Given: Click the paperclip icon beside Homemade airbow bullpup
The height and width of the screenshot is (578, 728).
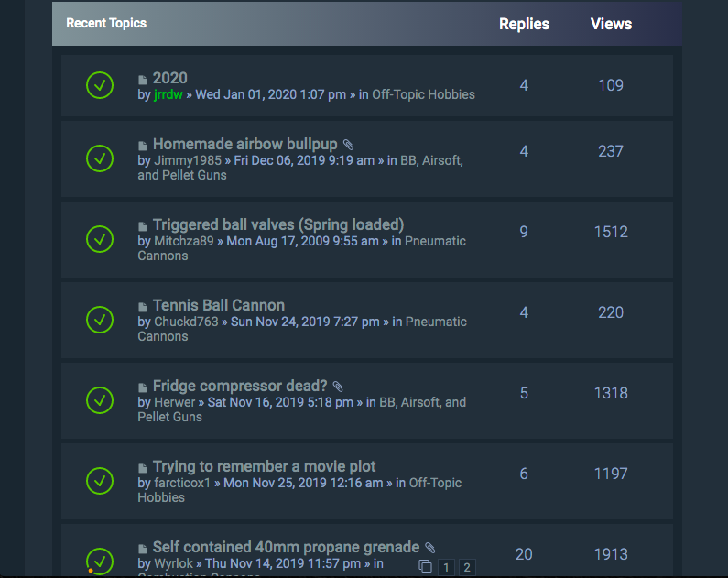Looking at the screenshot, I should tap(348, 145).
